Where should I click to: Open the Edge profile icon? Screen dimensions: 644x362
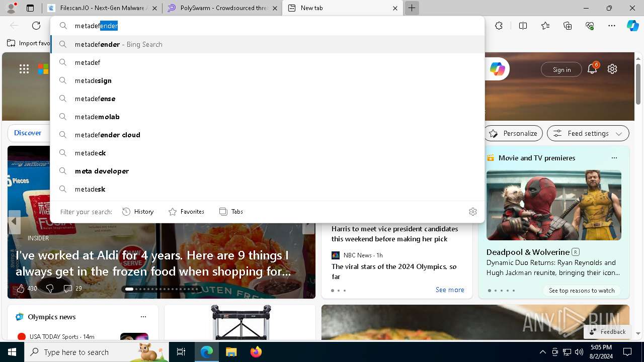(11, 8)
